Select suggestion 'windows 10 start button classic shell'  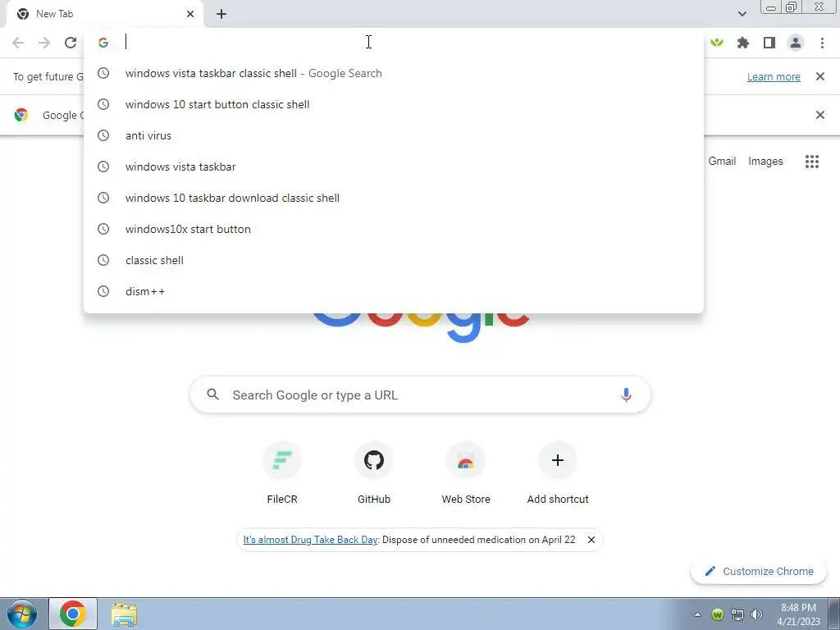click(x=393, y=104)
